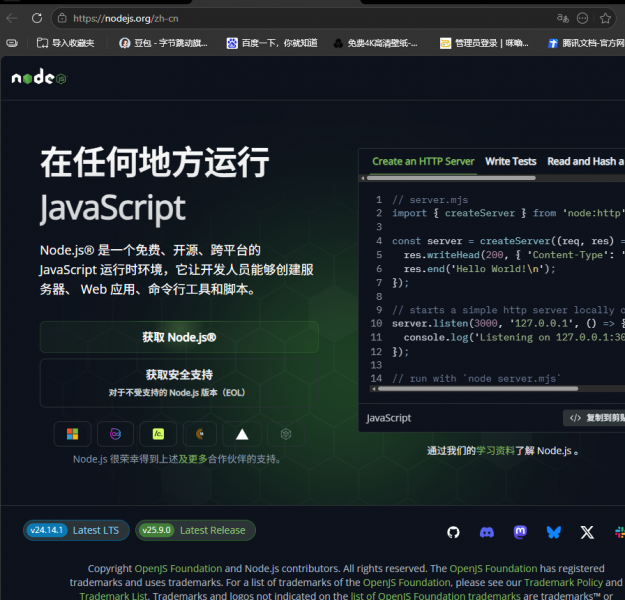The width and height of the screenshot is (625, 600).
Task: Click the 'Hello World!\n' string in code
Action: coord(495,269)
